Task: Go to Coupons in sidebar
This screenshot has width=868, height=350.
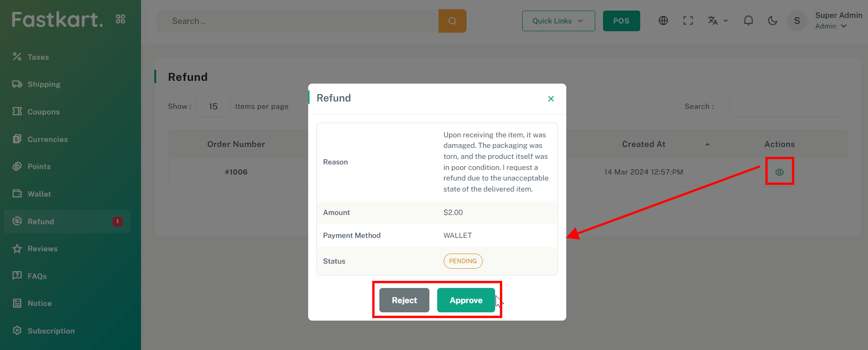Action: [43, 112]
